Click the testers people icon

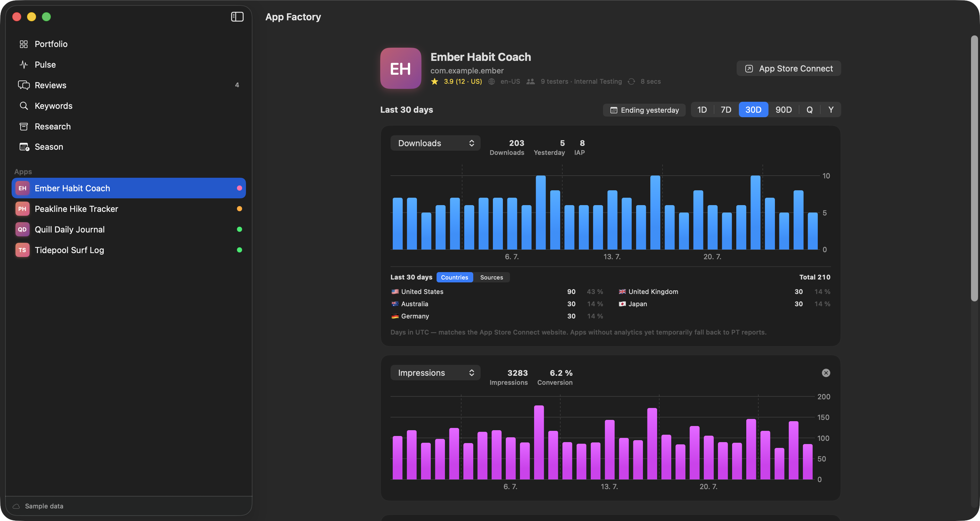[x=531, y=81]
